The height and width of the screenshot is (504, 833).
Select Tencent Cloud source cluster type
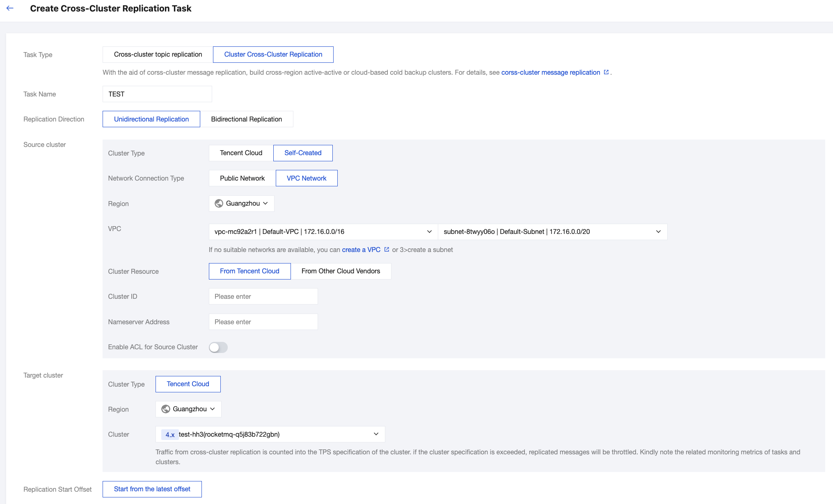pos(241,153)
